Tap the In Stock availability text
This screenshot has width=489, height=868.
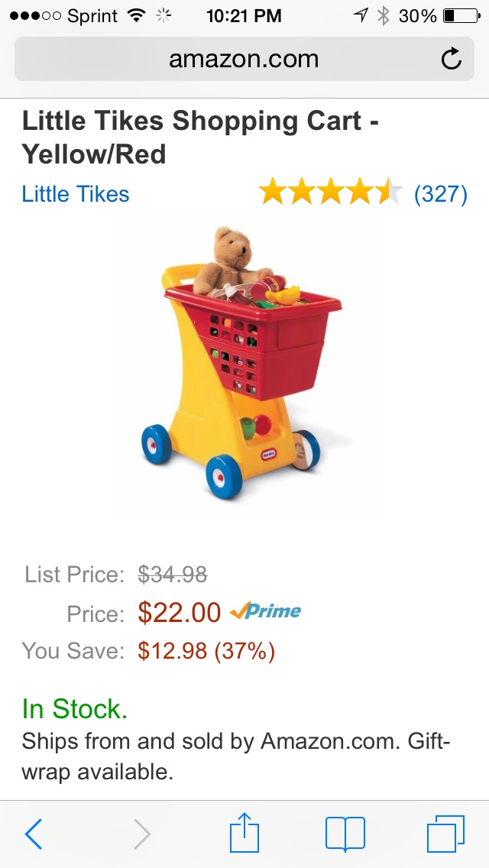coord(75,708)
